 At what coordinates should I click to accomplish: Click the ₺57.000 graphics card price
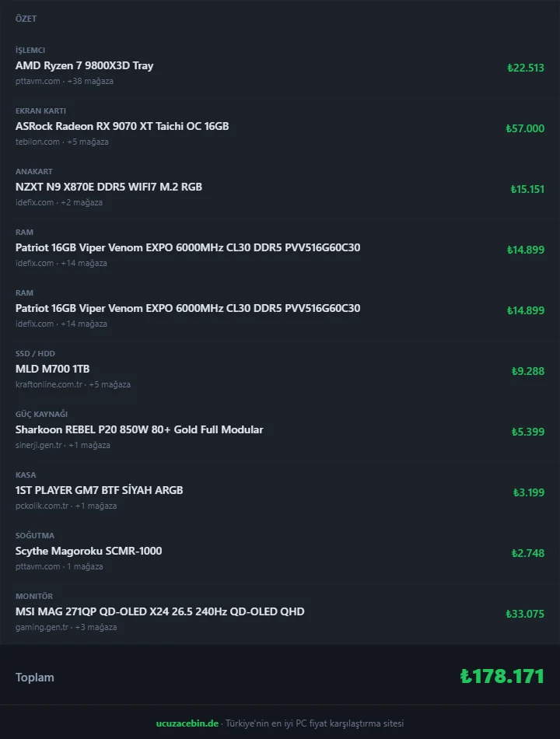[525, 128]
